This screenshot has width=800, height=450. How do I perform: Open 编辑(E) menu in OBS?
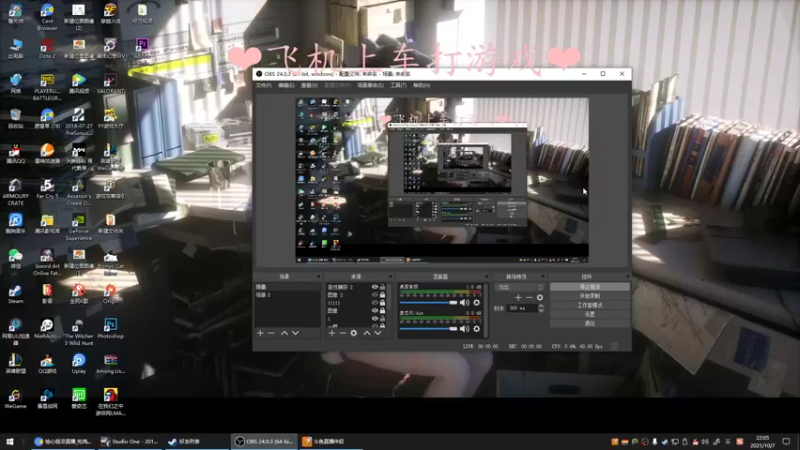(x=286, y=85)
